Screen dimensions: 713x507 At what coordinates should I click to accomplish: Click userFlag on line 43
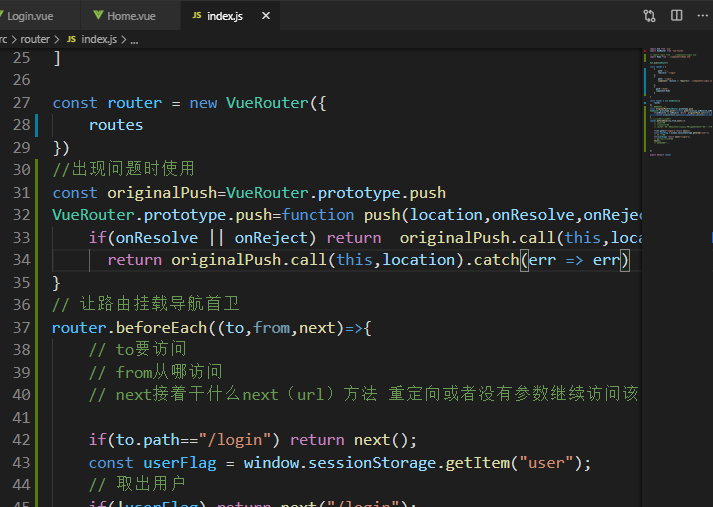pyautogui.click(x=180, y=463)
